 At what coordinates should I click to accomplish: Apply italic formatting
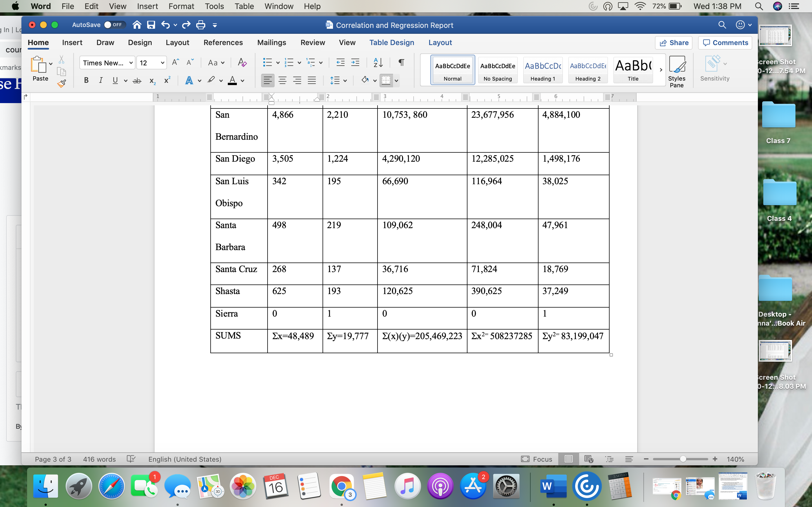(x=101, y=80)
